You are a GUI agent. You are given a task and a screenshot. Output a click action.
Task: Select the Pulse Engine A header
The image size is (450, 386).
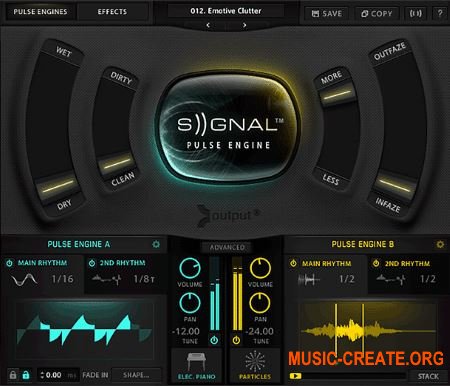(x=79, y=244)
